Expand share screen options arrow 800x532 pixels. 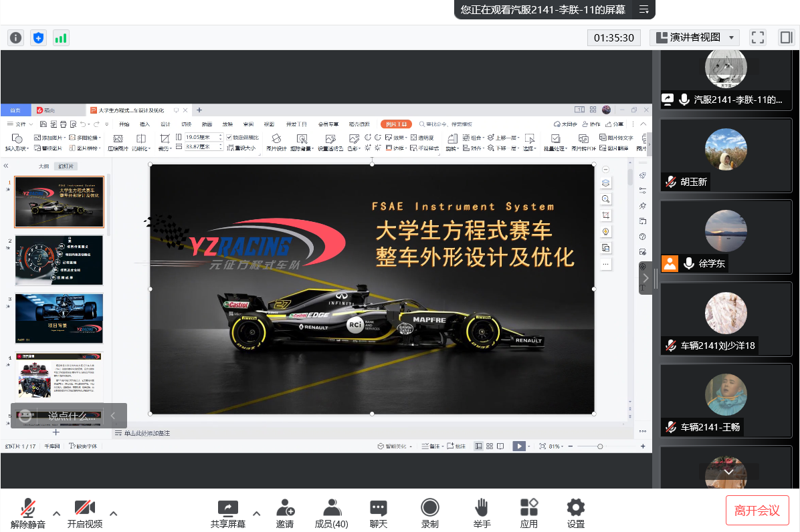coord(257,513)
